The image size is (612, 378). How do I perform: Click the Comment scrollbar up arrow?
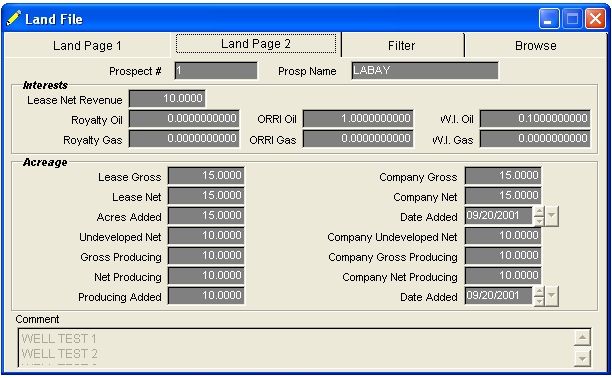(582, 337)
